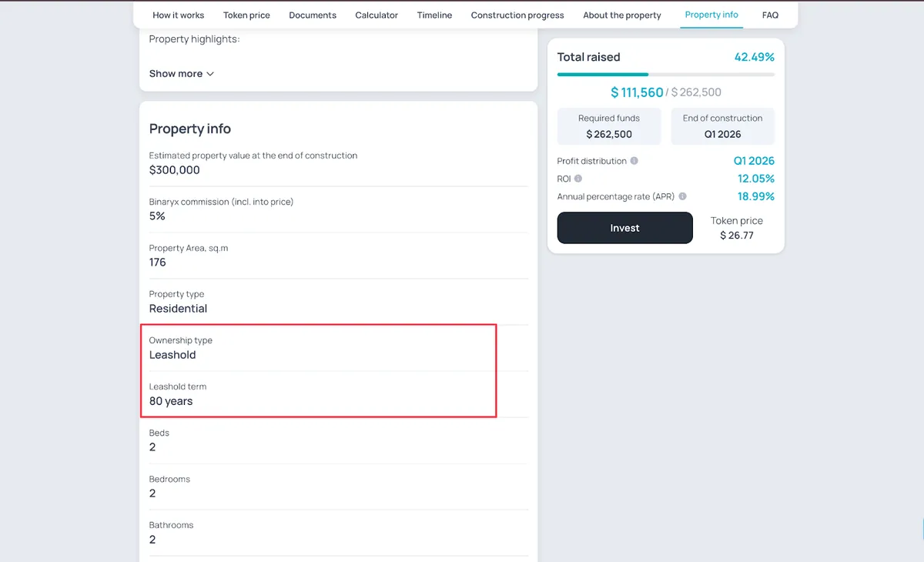Click the Token price $26.77 value
924x562 pixels.
click(x=737, y=235)
